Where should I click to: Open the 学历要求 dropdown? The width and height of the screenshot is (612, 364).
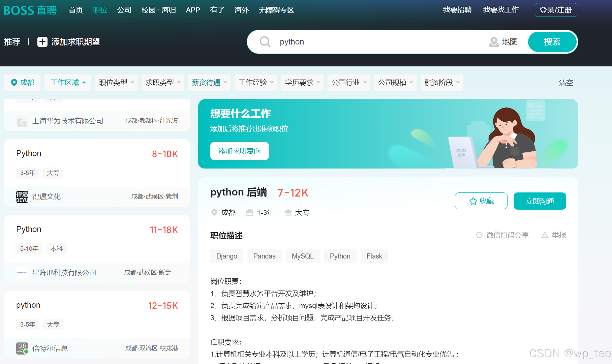tap(302, 83)
